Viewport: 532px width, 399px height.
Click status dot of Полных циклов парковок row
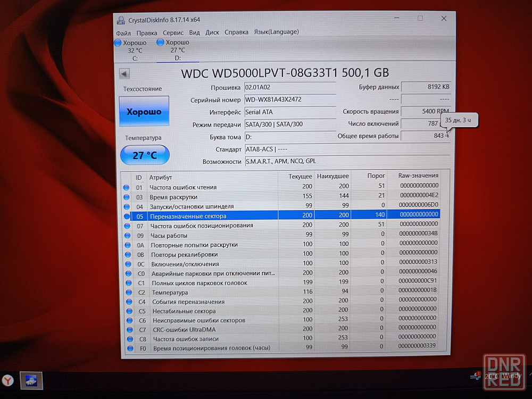pos(129,282)
